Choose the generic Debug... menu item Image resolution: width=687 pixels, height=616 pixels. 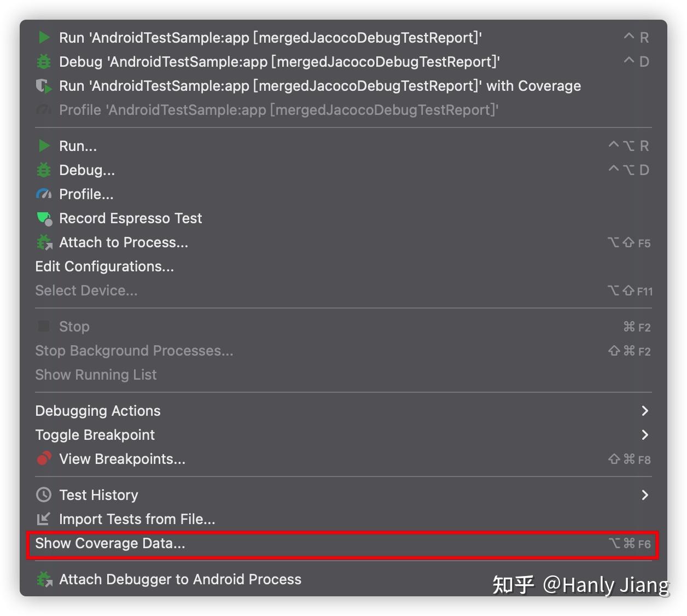(343, 170)
